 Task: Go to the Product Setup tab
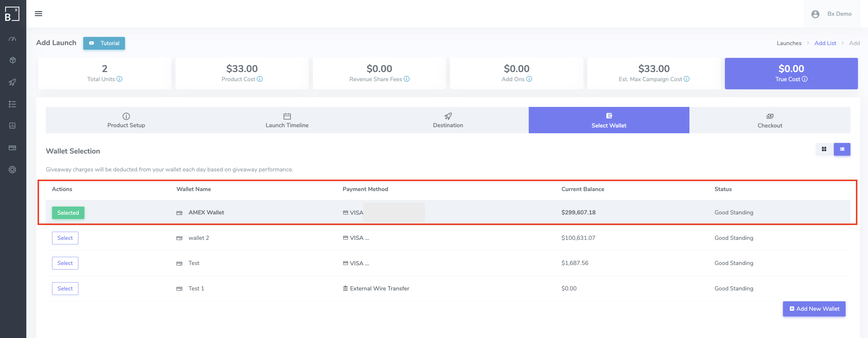click(x=126, y=120)
